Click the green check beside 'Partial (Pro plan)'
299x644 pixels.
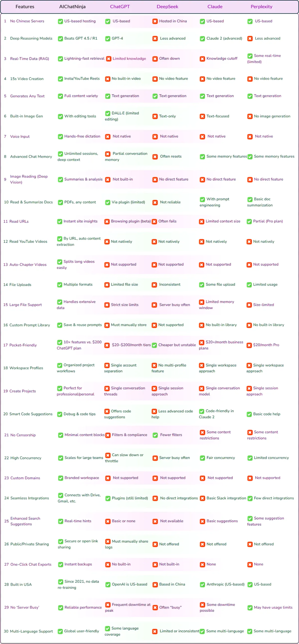pos(249,221)
